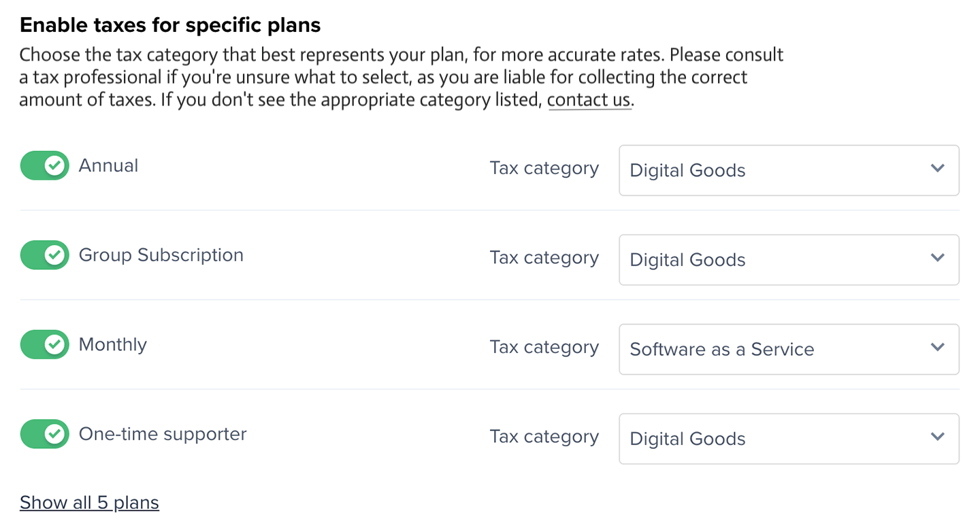Click the Tax category label in Annual row
The height and width of the screenshot is (532, 980).
(544, 169)
